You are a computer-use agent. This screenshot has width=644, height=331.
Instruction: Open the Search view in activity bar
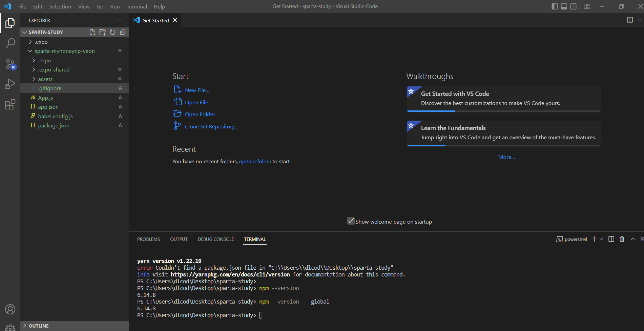tap(10, 43)
